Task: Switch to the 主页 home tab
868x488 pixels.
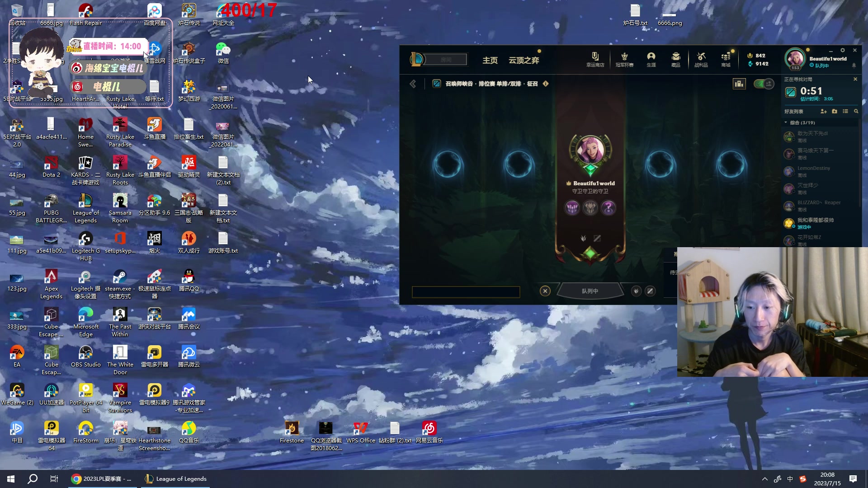Action: coord(490,60)
